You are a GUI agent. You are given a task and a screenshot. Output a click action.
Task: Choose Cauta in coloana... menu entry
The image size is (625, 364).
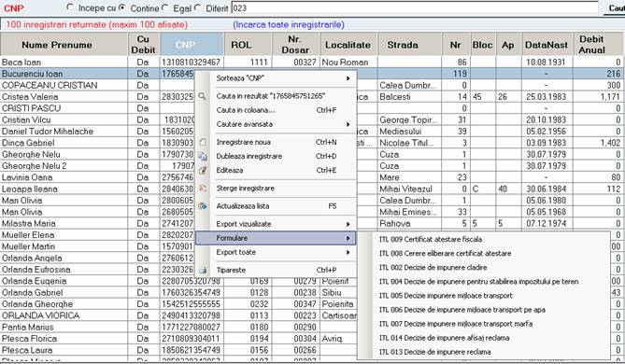[x=276, y=110]
